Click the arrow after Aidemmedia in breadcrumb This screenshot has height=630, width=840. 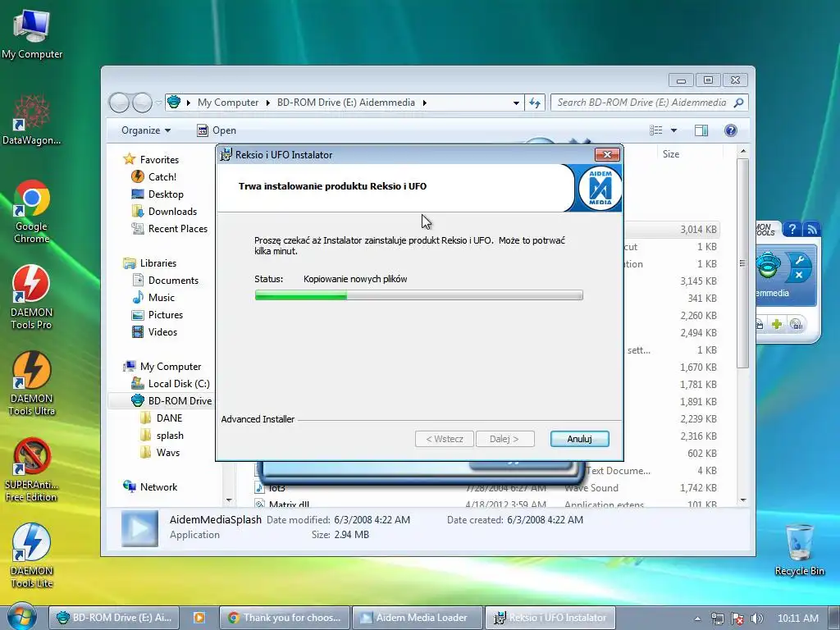point(424,103)
